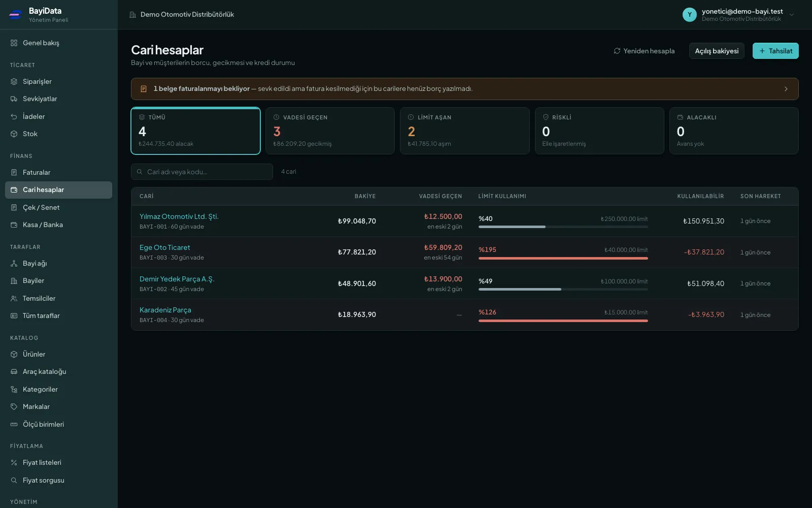Click the Bakiye column header

pos(365,196)
